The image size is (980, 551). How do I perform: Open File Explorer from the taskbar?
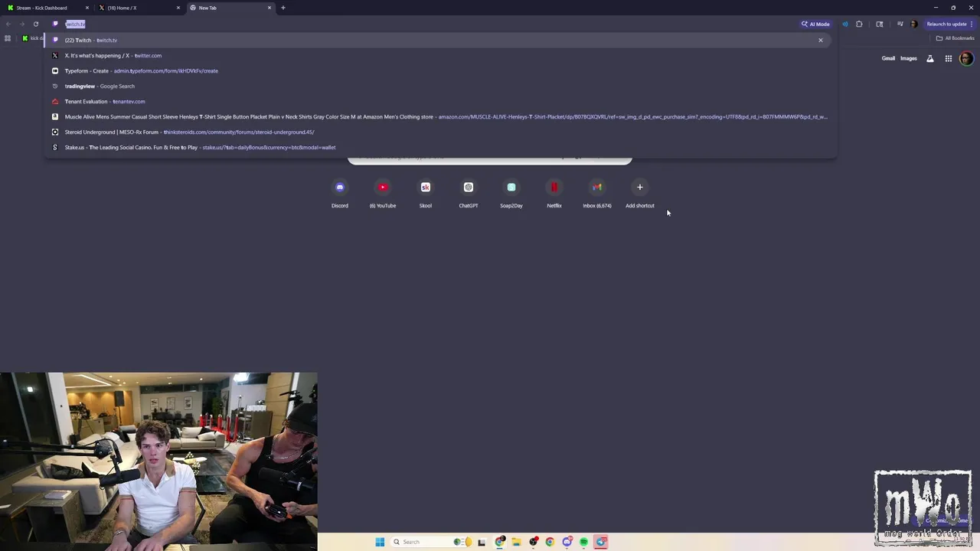point(517,542)
